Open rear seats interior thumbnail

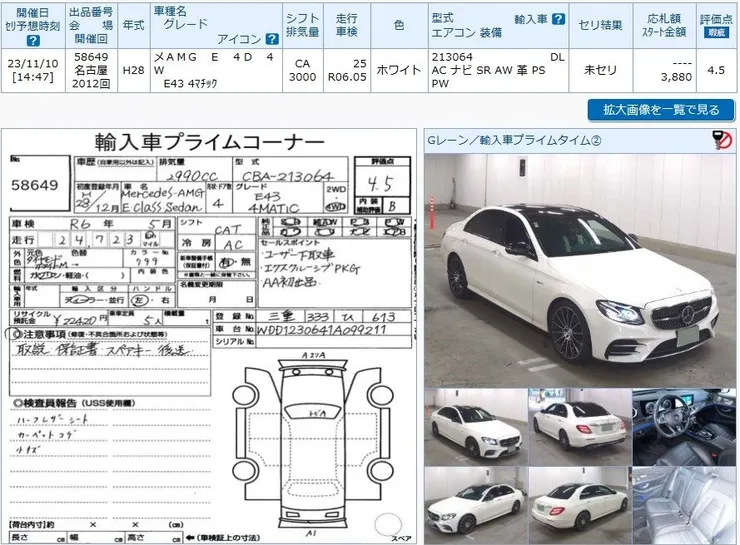684,506
